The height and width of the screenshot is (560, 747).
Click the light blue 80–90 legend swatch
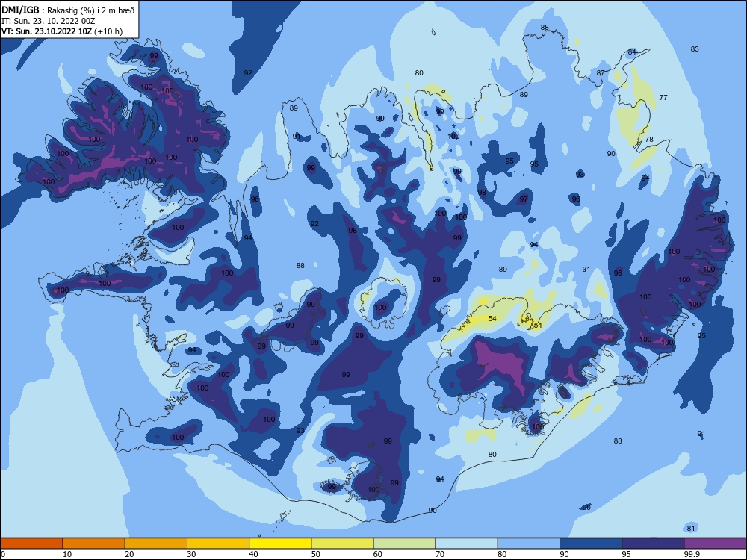coord(529,544)
